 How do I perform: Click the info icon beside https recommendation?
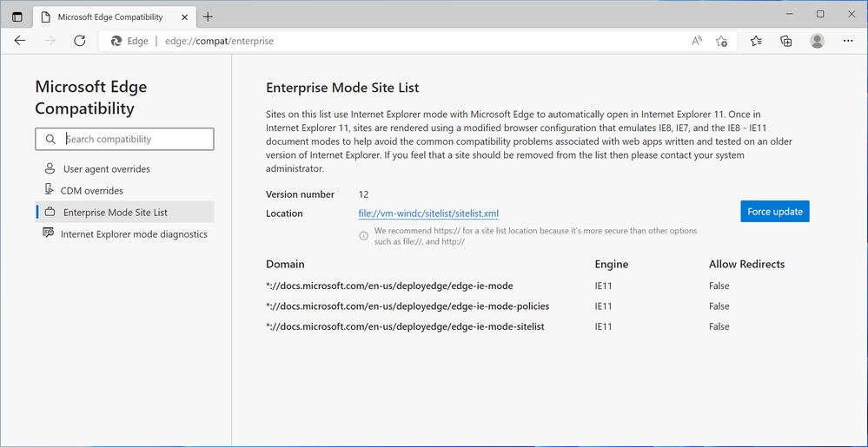[364, 236]
